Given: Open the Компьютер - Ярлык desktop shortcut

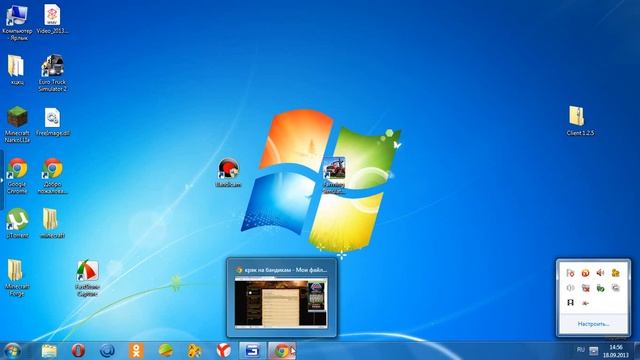Looking at the screenshot, I should 17,21.
